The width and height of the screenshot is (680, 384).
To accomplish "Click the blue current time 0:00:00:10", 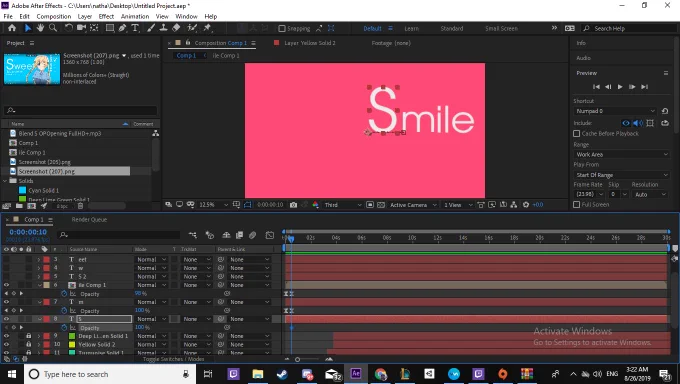I will [28, 232].
